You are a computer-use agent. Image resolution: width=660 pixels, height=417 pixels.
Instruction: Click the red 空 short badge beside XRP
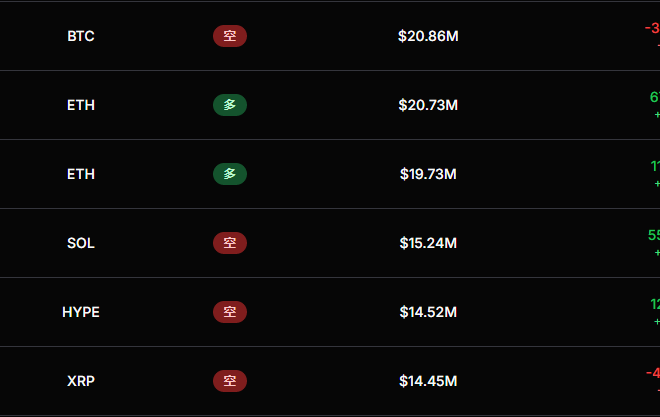coord(230,381)
